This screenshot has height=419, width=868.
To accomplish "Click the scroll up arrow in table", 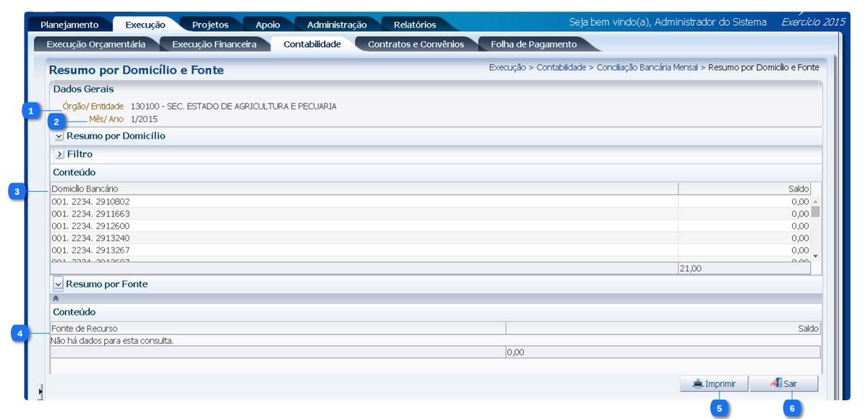I will coord(815,202).
